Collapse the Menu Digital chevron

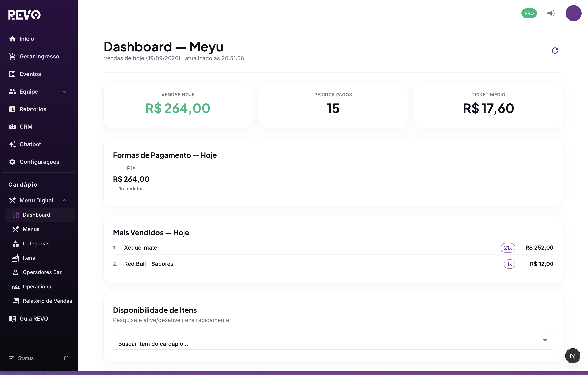pos(65,200)
